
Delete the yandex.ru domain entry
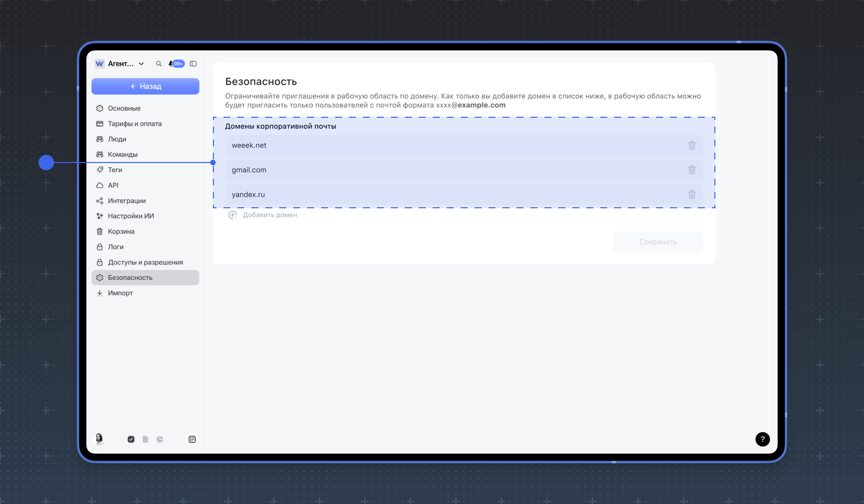pyautogui.click(x=692, y=195)
